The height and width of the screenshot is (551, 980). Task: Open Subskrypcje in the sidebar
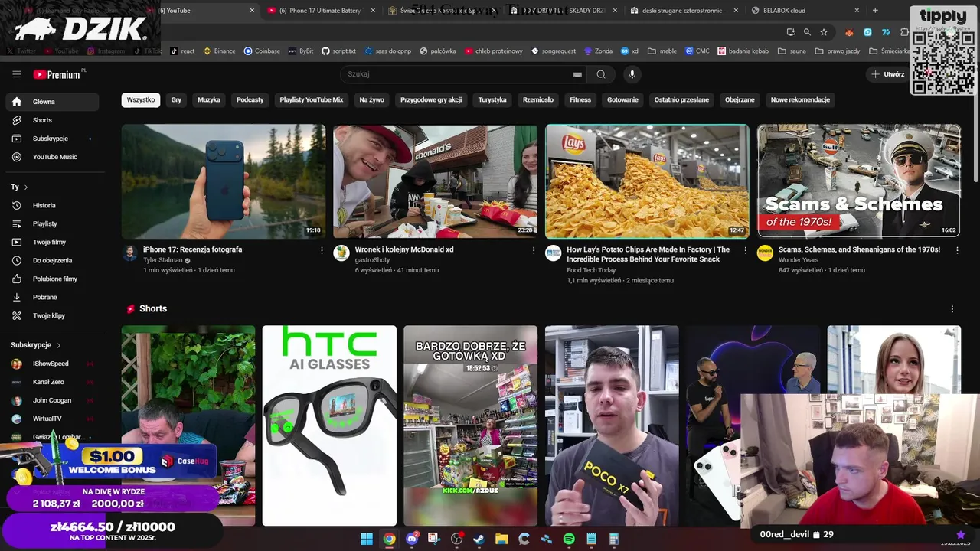pos(52,139)
